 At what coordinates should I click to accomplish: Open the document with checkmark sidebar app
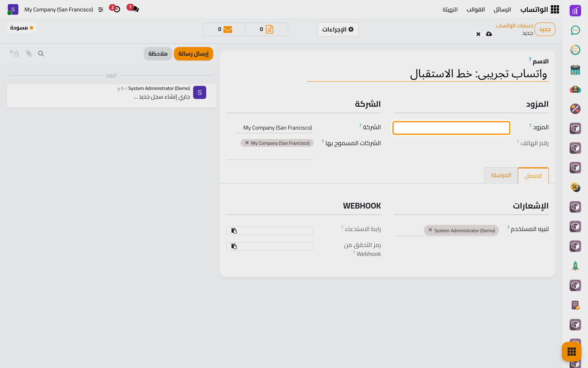pos(575,305)
